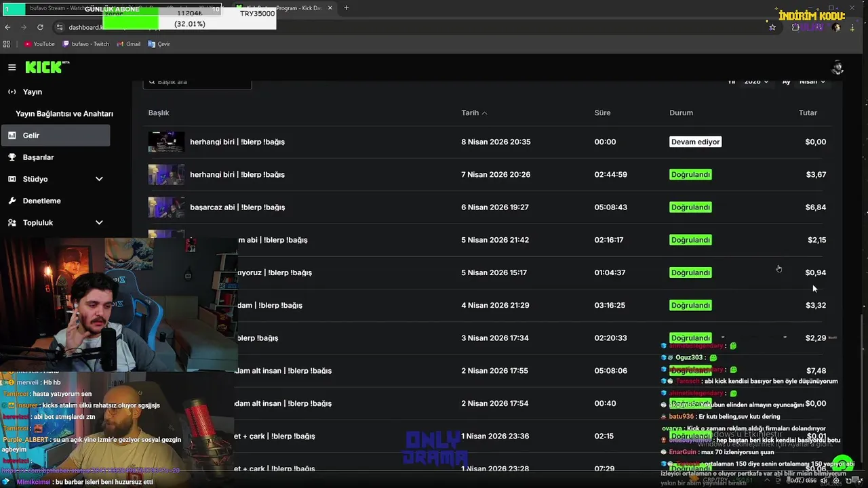Click the Süre column header
The width and height of the screenshot is (868, 488).
pos(602,113)
